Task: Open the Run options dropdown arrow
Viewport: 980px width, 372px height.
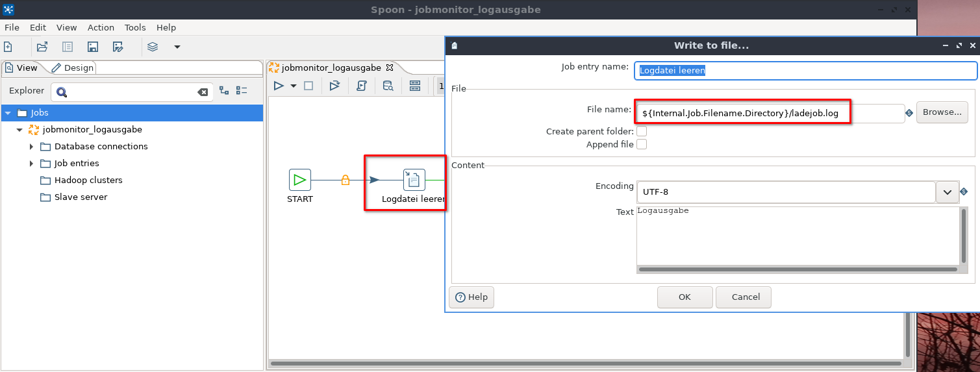Action: click(x=293, y=86)
